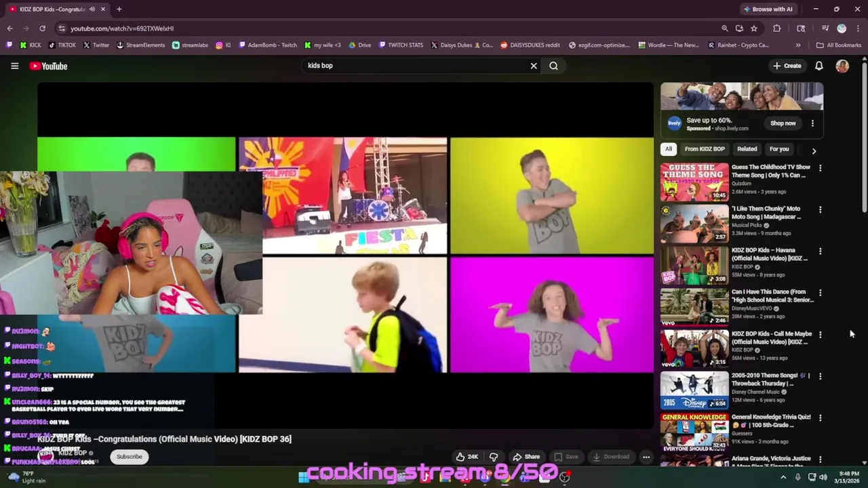This screenshot has width=868, height=488.
Task: Open the weather widget showing 76°F
Action: click(x=27, y=477)
